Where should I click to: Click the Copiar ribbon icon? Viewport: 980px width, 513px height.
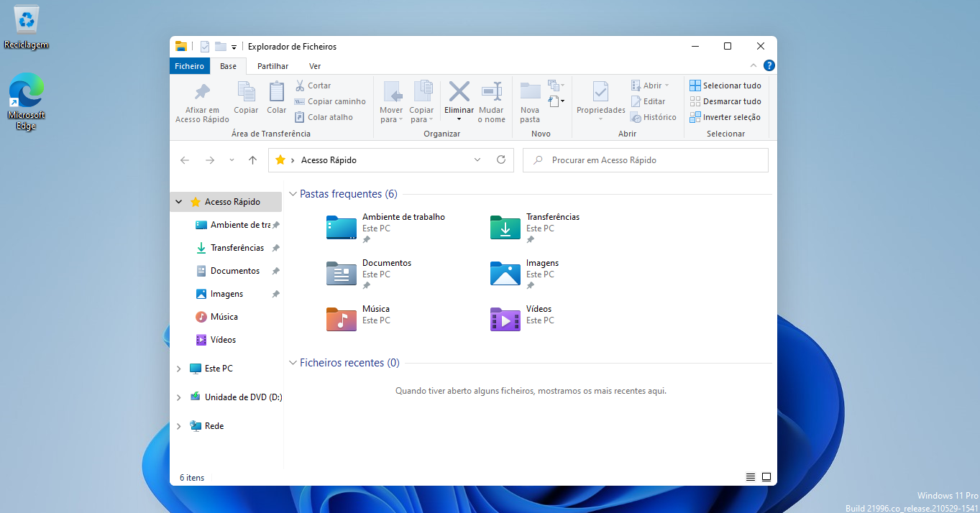pos(246,91)
